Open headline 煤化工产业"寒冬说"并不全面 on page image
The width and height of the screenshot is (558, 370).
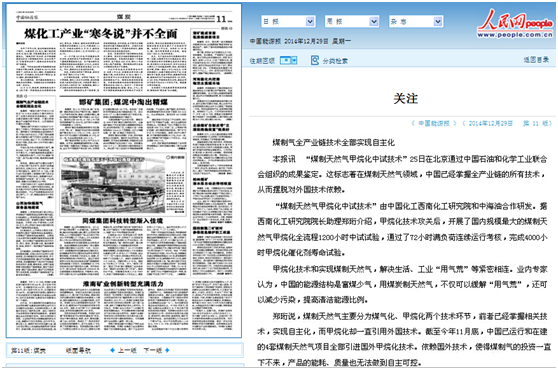click(101, 34)
